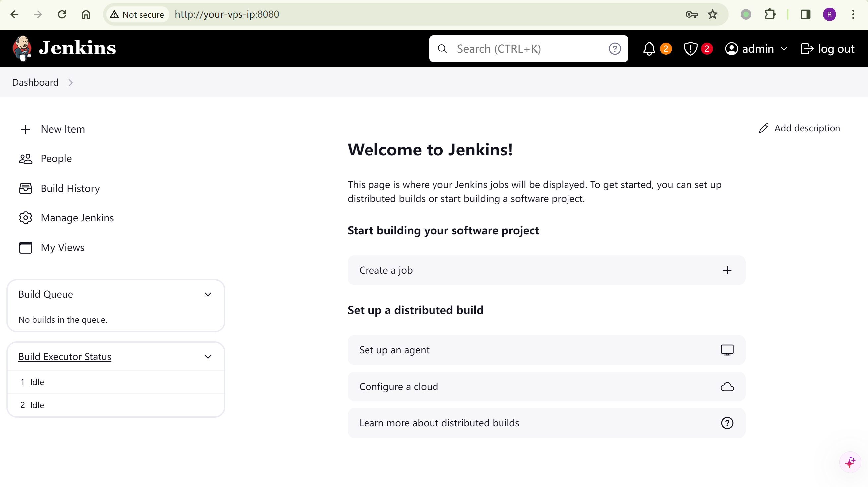
Task: Click the Manage Jenkins gear icon
Action: click(25, 218)
